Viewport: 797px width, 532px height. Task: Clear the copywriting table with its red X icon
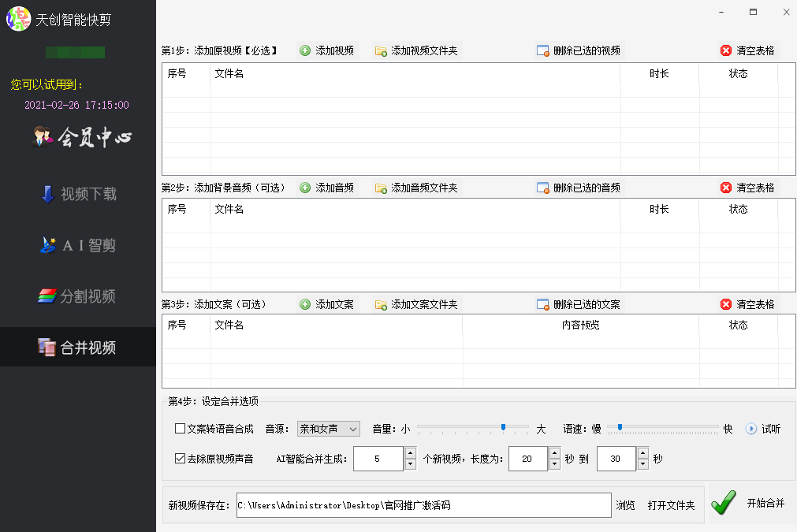(726, 304)
